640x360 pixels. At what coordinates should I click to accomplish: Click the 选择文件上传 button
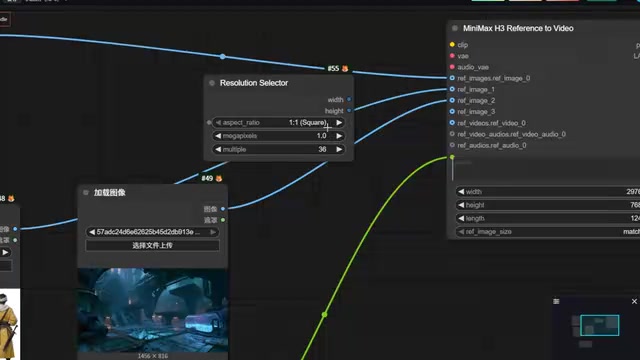tap(152, 245)
